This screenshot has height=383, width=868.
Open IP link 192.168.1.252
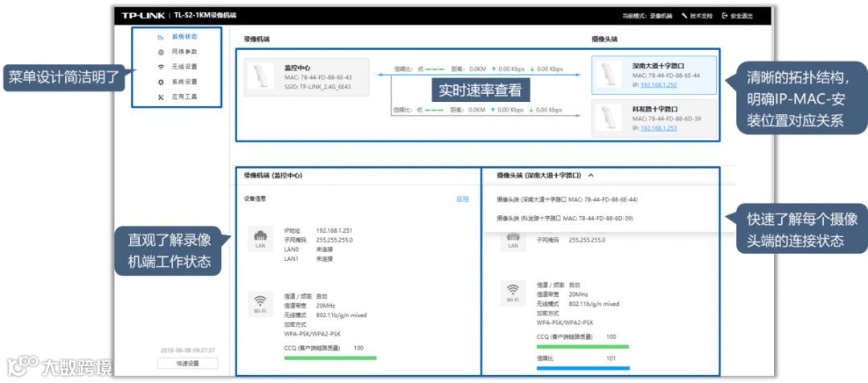coord(658,85)
